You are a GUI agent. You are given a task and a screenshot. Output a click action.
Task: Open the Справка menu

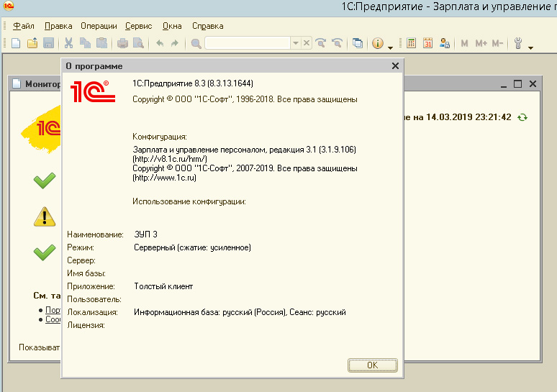208,26
